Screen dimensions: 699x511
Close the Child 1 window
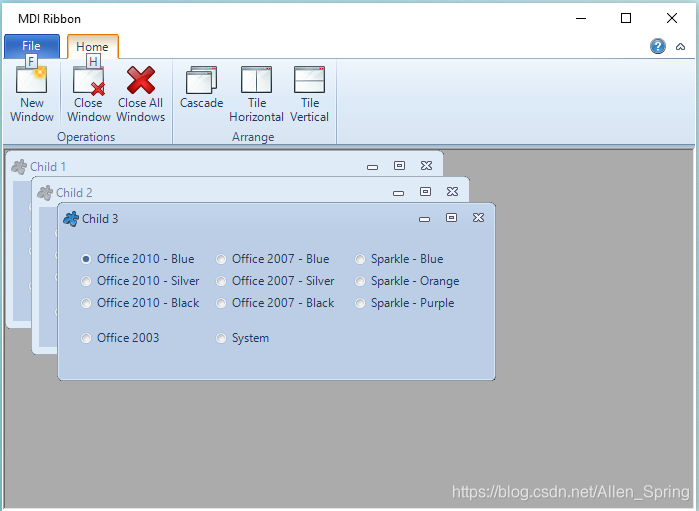pyautogui.click(x=427, y=166)
